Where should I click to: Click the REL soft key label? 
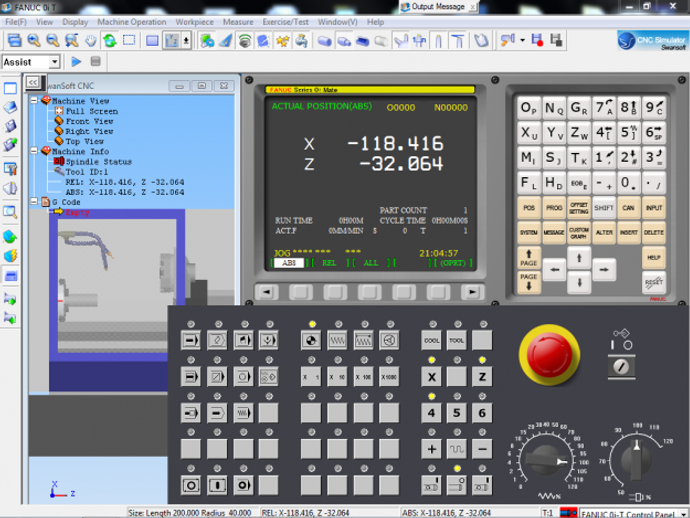pos(329,263)
